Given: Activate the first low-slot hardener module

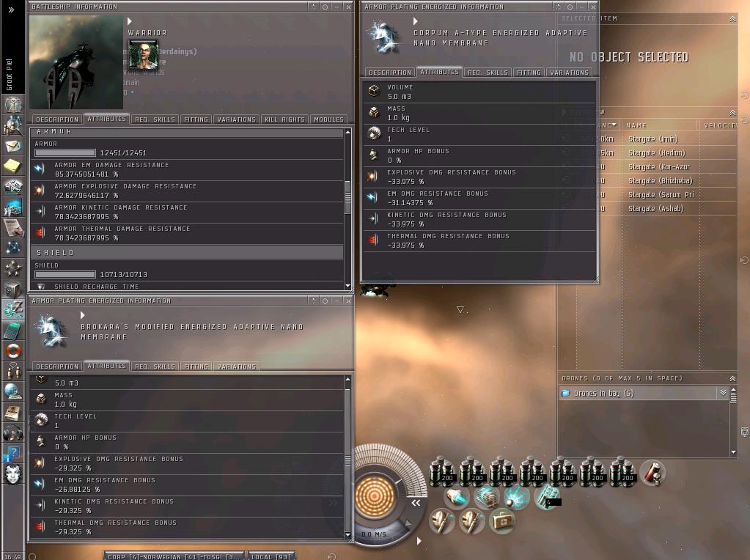Looking at the screenshot, I should click(x=442, y=521).
